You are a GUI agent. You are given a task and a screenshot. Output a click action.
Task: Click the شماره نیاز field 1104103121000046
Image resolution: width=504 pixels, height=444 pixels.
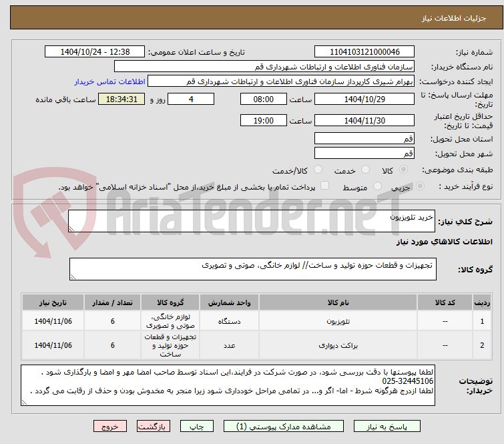pos(364,52)
